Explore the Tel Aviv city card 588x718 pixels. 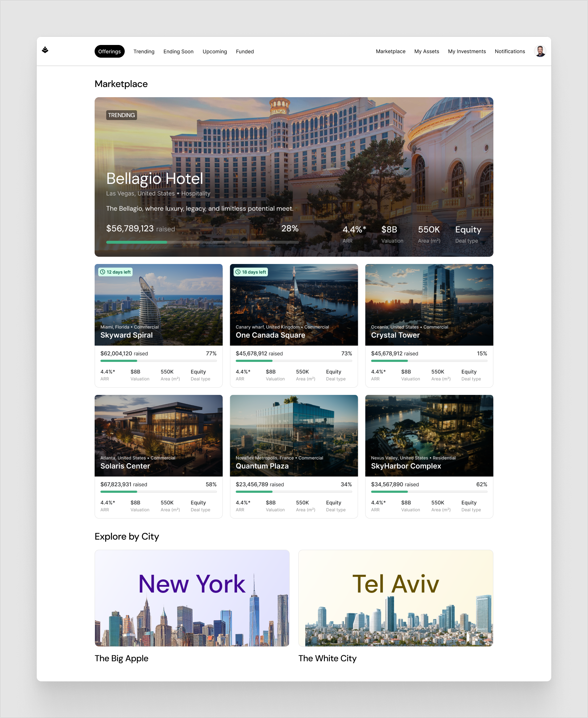pos(396,598)
